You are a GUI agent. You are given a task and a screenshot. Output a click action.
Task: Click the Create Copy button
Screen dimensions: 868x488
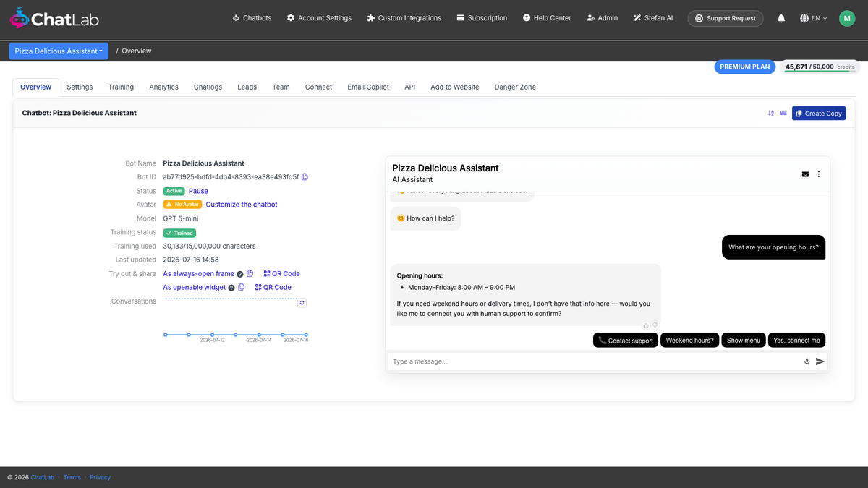click(x=818, y=114)
